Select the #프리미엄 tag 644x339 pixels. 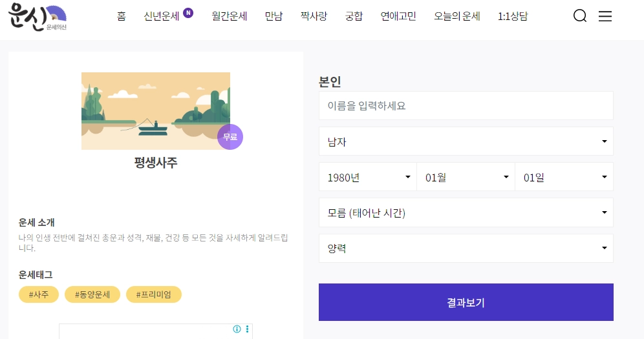pyautogui.click(x=154, y=294)
